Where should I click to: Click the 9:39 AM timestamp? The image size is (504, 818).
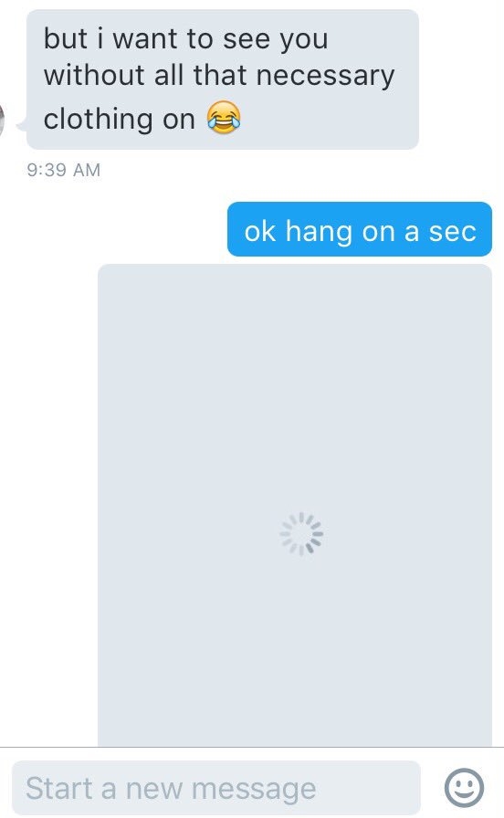click(64, 170)
